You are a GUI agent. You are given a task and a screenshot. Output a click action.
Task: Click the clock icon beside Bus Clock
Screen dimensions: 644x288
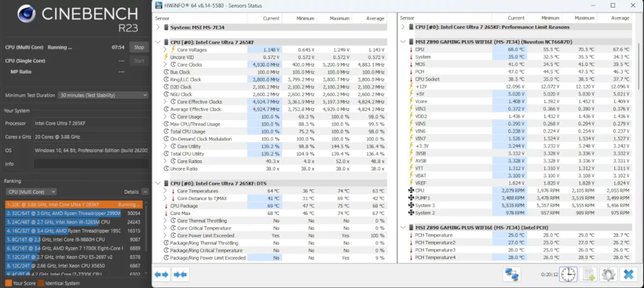coord(166,72)
